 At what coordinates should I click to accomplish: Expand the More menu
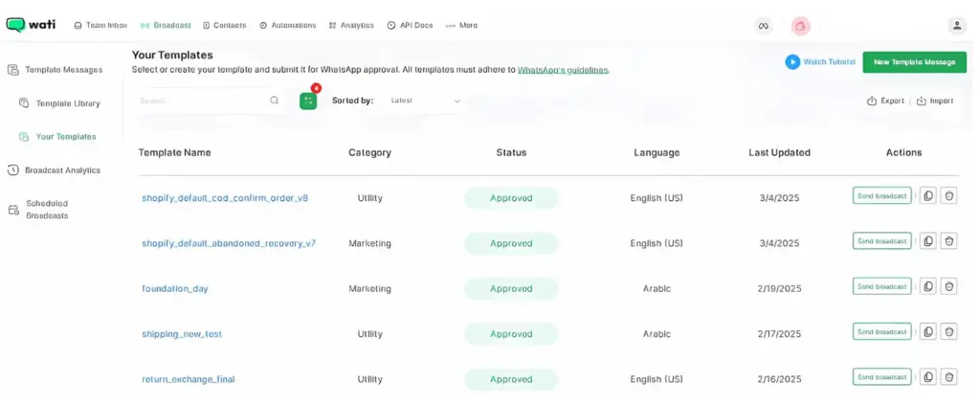[x=461, y=26]
